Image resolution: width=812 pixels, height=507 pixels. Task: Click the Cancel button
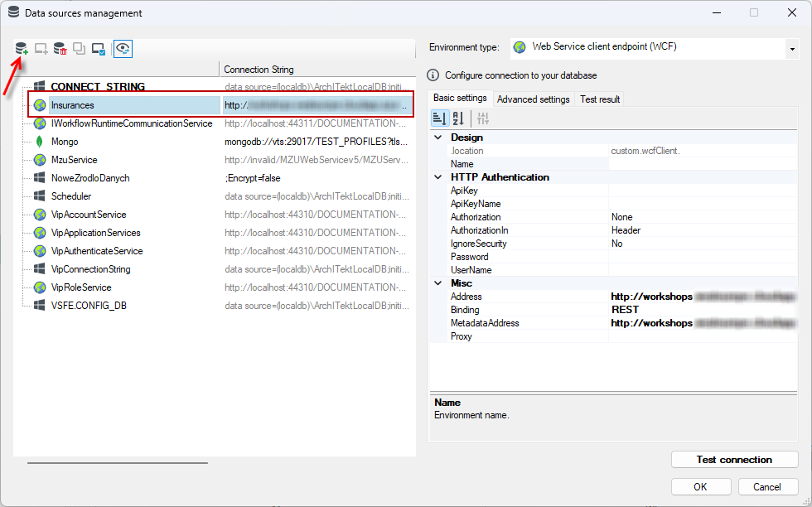[767, 486]
